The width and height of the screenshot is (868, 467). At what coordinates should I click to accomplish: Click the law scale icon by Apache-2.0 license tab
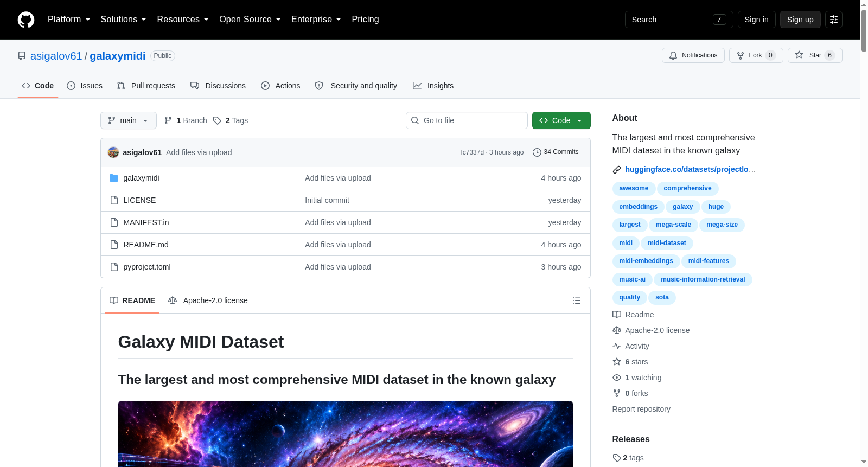(x=173, y=300)
